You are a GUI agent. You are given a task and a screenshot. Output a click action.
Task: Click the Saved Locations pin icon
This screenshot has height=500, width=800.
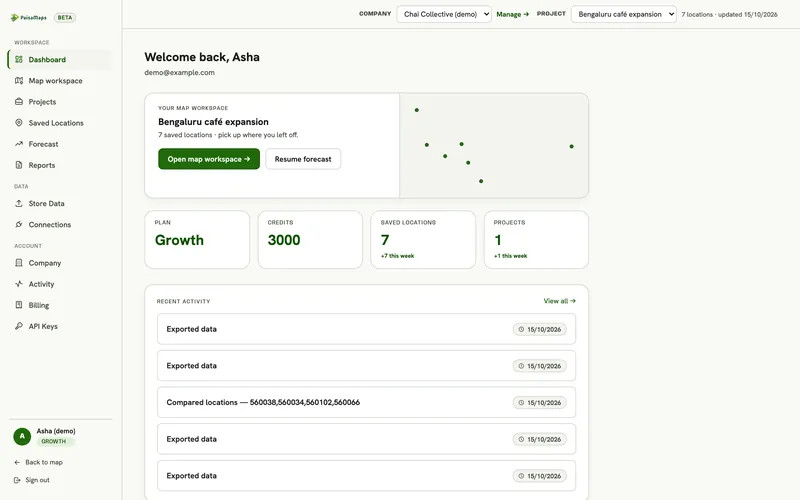point(19,123)
